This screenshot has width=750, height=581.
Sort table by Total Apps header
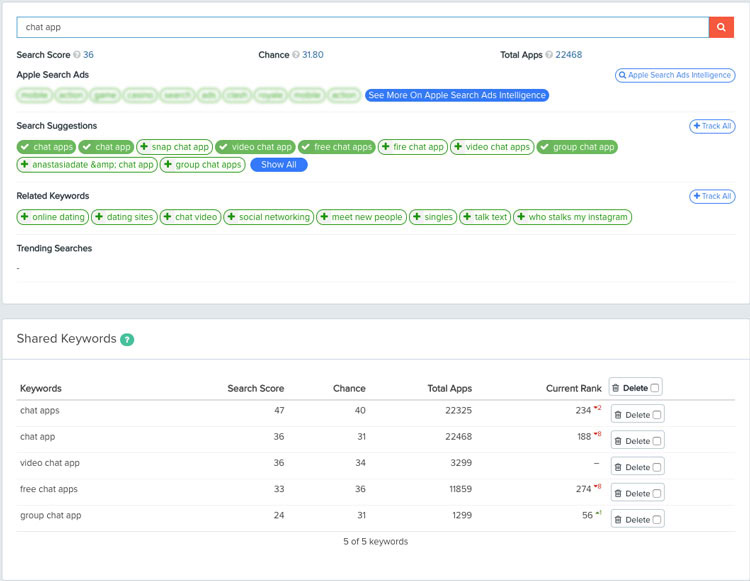tap(450, 388)
